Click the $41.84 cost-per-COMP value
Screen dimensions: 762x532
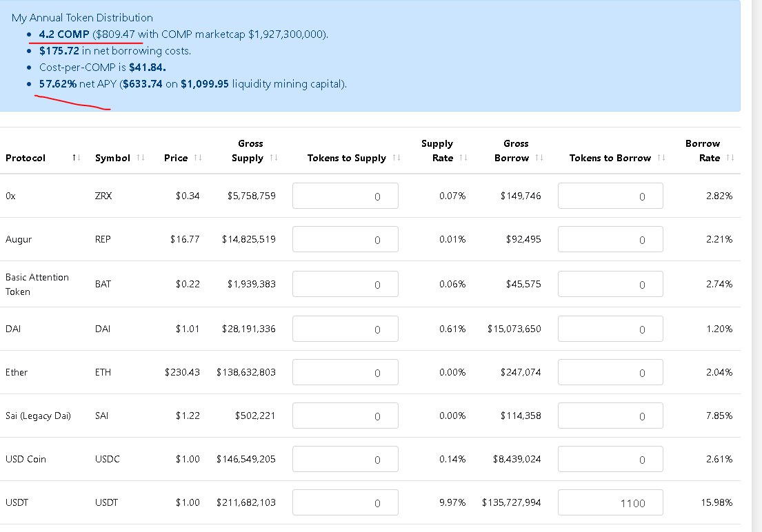148,68
